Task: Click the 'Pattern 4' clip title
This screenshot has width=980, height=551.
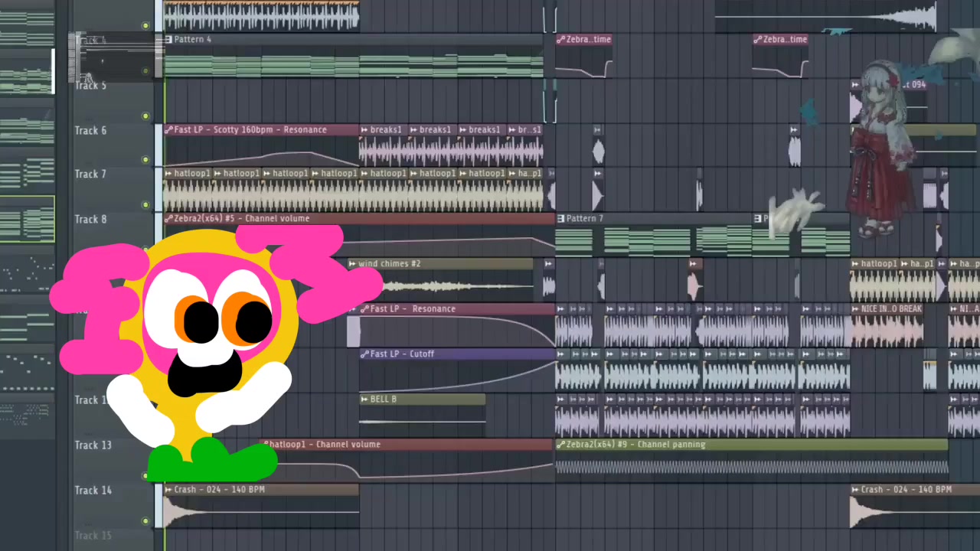Action: point(192,40)
